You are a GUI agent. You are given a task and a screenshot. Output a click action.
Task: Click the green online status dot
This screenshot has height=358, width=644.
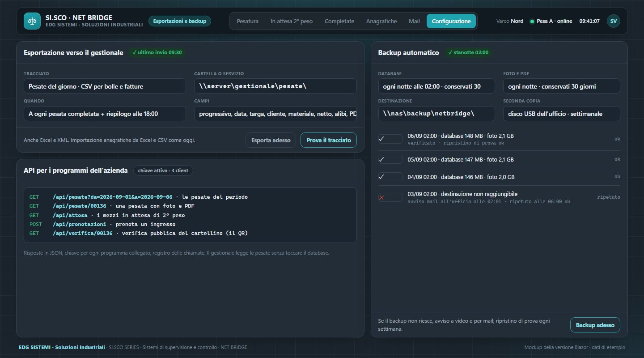pos(532,21)
